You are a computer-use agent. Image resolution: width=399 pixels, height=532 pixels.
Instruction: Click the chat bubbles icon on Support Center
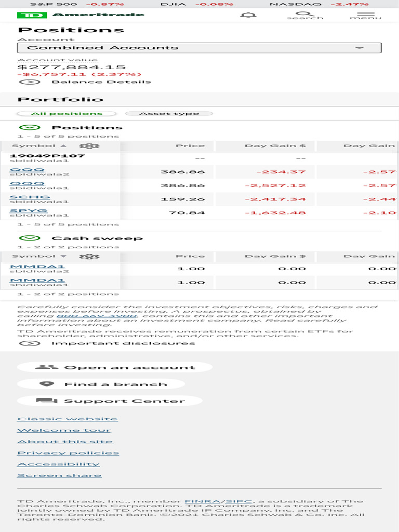coord(46,401)
